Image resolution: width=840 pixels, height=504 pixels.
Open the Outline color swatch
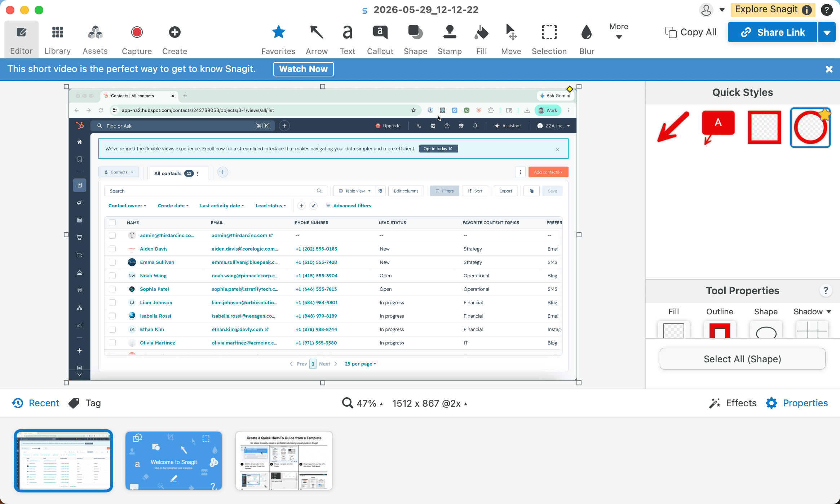pyautogui.click(x=720, y=330)
